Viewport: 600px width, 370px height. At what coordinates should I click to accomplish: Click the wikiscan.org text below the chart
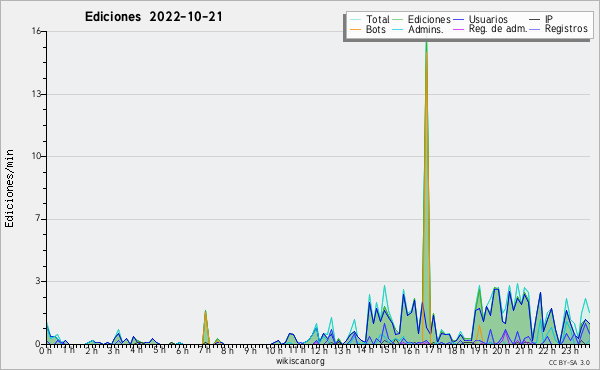(300, 361)
